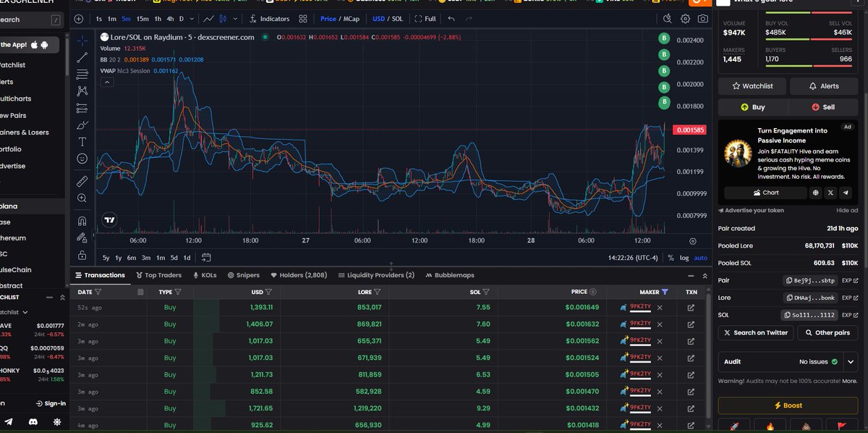Undo the last chart action
The height and width of the screenshot is (433, 868).
[x=451, y=19]
